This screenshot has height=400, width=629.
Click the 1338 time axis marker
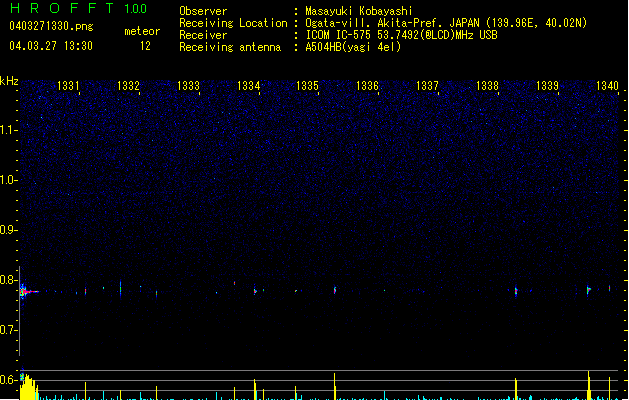tap(487, 86)
